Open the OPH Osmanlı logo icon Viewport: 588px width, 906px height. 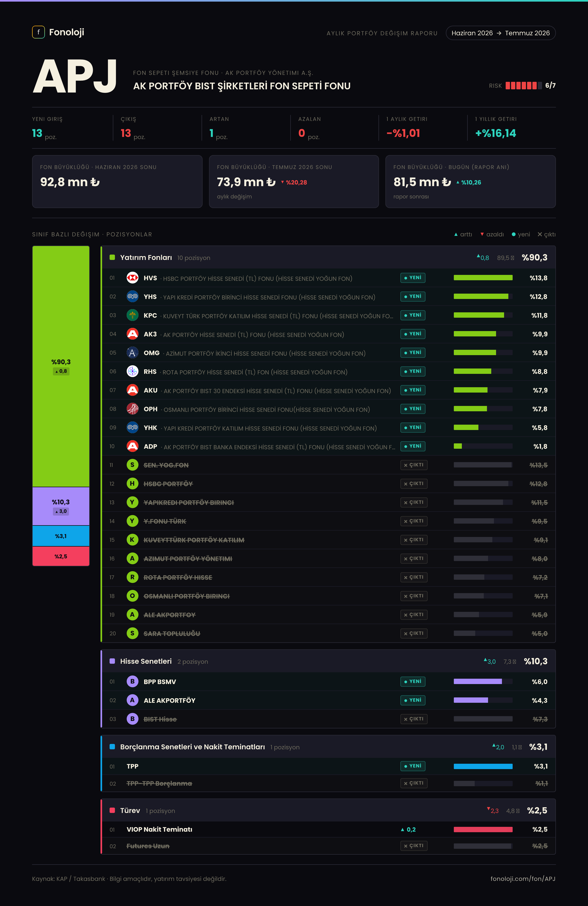[132, 409]
